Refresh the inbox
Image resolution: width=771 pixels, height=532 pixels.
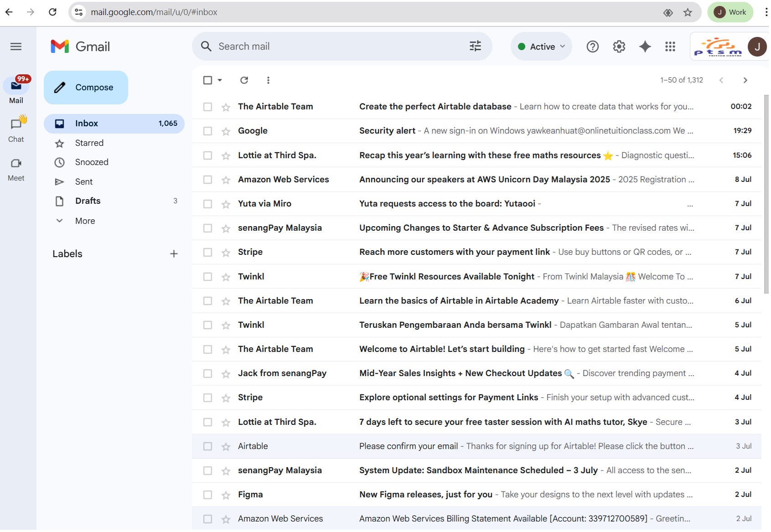point(244,80)
